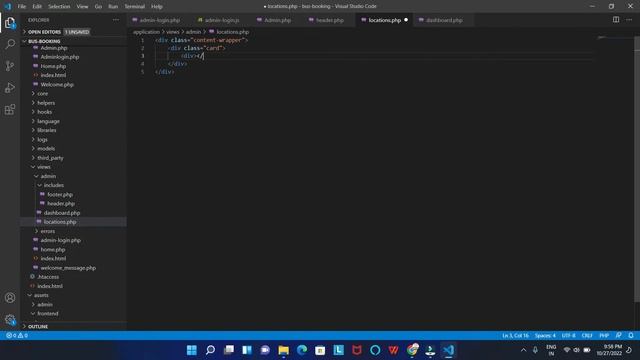
Task: Click the PHP file icon beside footer.php
Action: [42, 194]
